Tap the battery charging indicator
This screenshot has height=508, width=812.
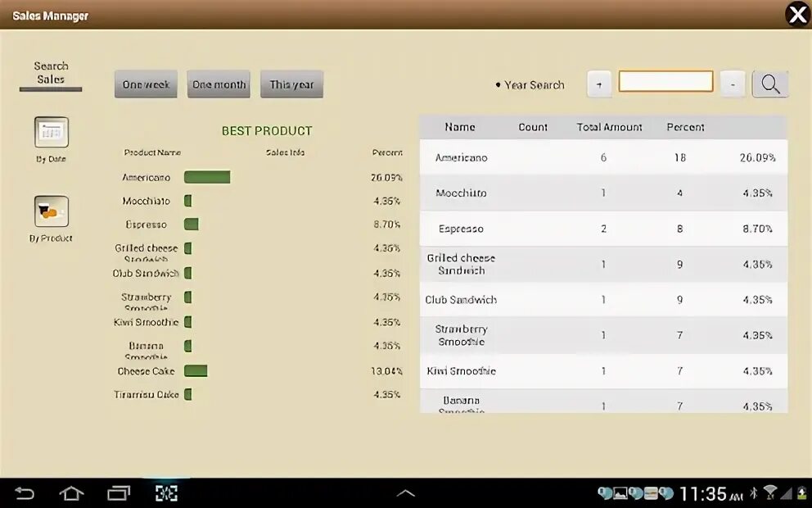point(803,493)
